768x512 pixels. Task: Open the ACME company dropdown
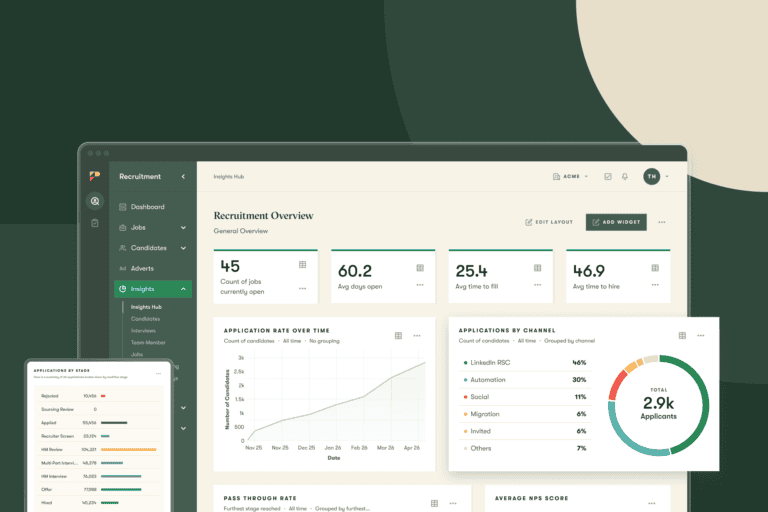click(x=571, y=176)
